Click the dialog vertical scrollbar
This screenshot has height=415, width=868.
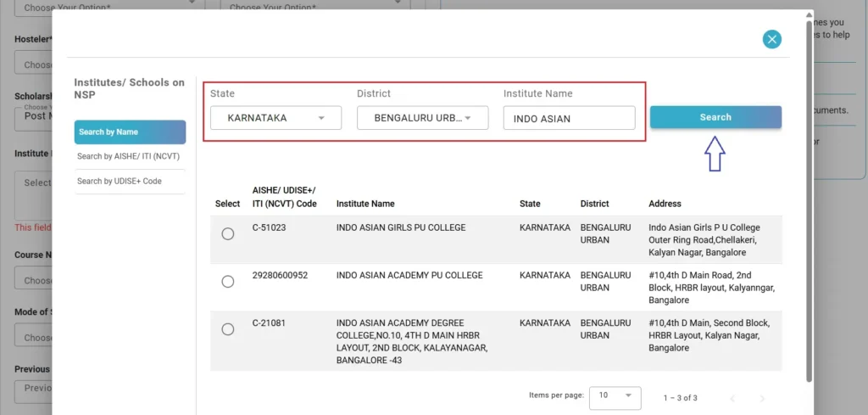(x=810, y=200)
